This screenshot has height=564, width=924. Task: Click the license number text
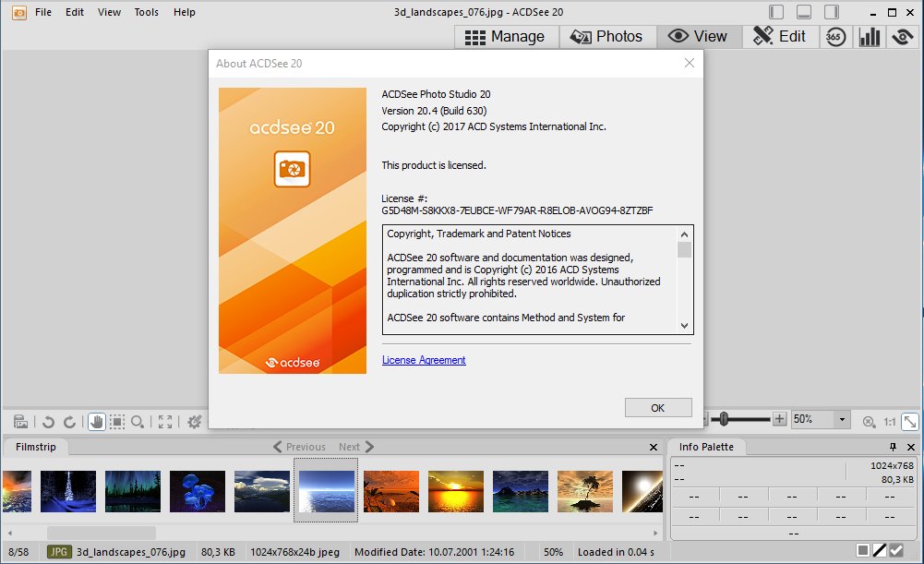517,210
